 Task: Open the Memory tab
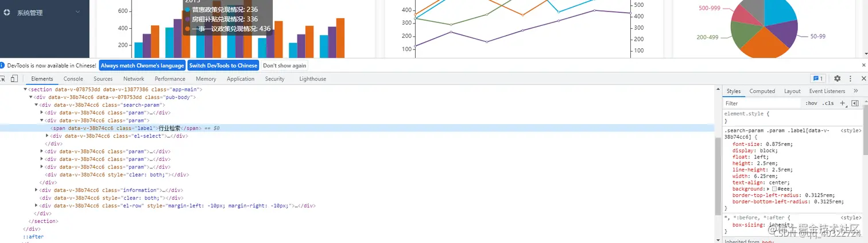pyautogui.click(x=206, y=79)
